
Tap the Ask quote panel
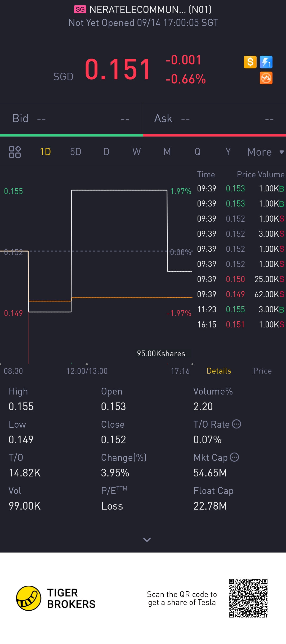[214, 119]
